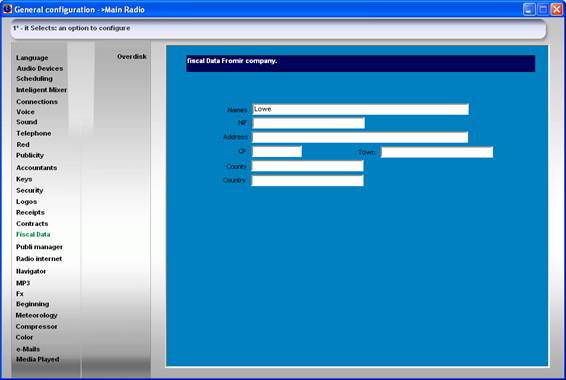
Task: Select the Overdisk option
Action: (132, 56)
